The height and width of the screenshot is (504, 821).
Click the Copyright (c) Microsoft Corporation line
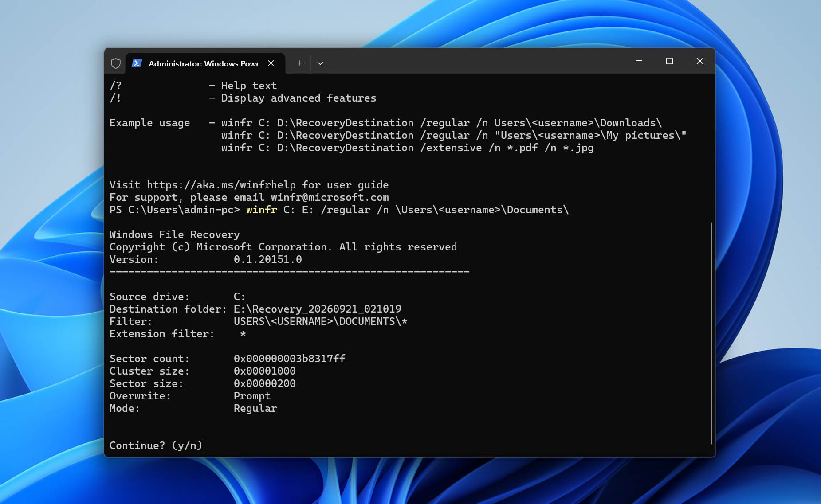(x=283, y=247)
